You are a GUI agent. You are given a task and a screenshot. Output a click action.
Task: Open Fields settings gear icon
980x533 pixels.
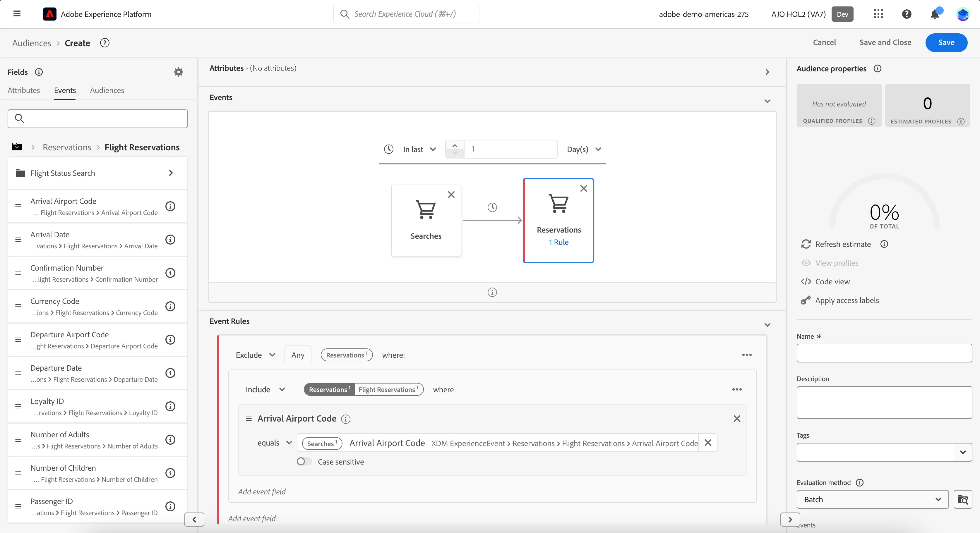(x=179, y=72)
